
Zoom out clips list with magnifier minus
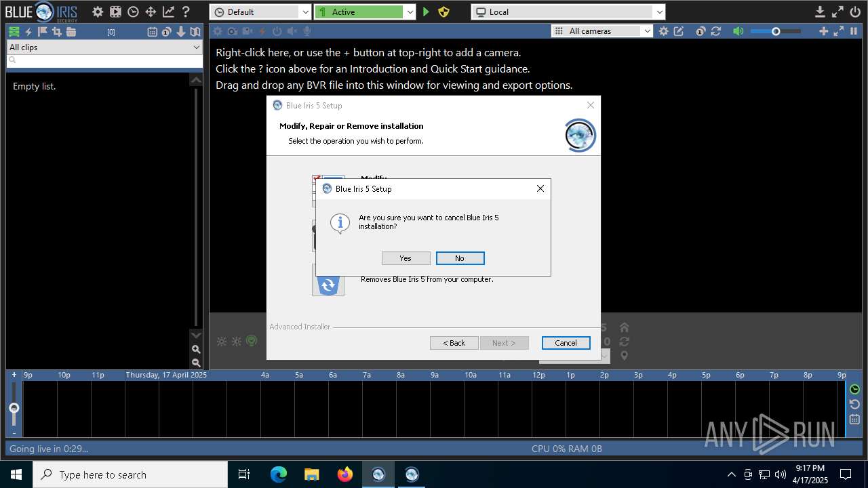click(x=196, y=363)
